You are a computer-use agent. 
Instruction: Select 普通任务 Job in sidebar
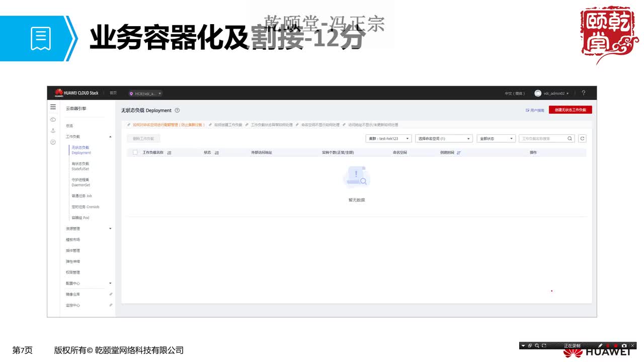[82, 196]
